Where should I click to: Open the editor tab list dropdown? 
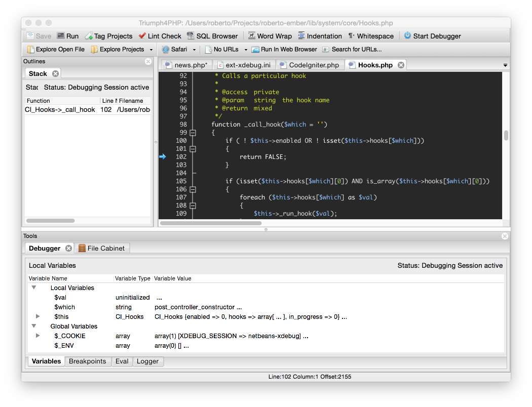click(505, 65)
